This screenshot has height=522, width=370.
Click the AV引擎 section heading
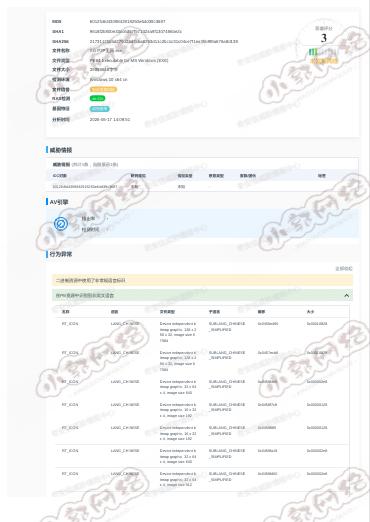pyautogui.click(x=59, y=202)
